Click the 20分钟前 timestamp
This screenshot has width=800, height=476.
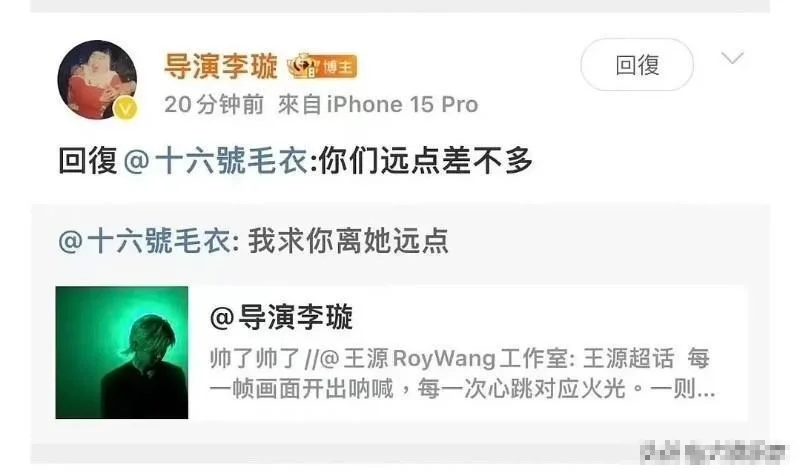[x=214, y=105]
